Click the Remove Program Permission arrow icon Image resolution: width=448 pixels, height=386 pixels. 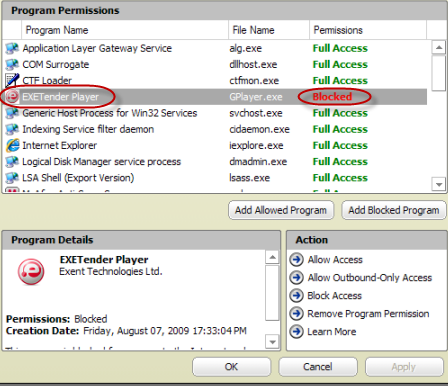coord(296,313)
